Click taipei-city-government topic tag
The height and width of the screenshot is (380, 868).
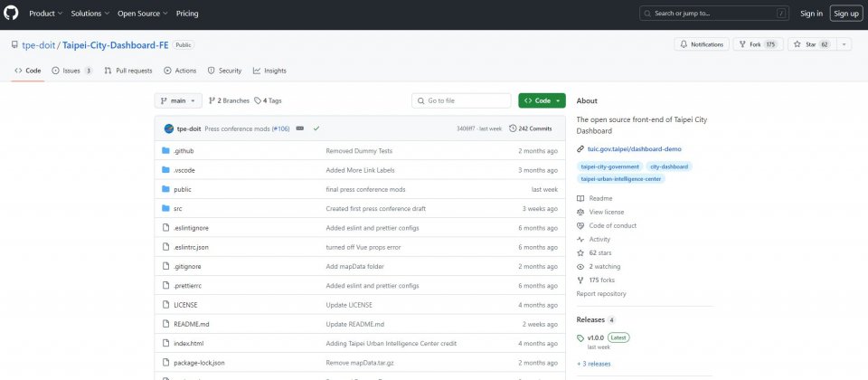[x=609, y=166]
